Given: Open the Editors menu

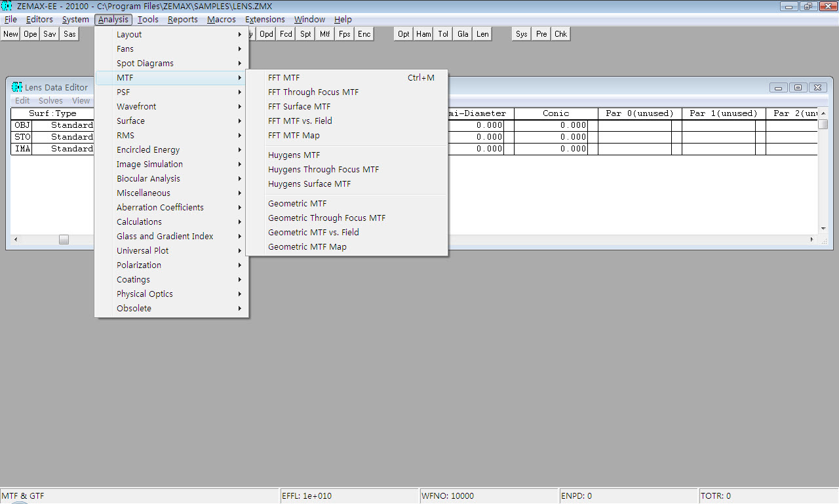Looking at the screenshot, I should point(39,20).
